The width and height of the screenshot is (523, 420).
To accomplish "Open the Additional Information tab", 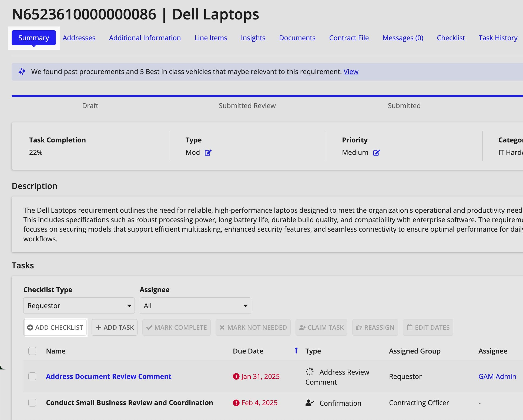I will [x=145, y=38].
